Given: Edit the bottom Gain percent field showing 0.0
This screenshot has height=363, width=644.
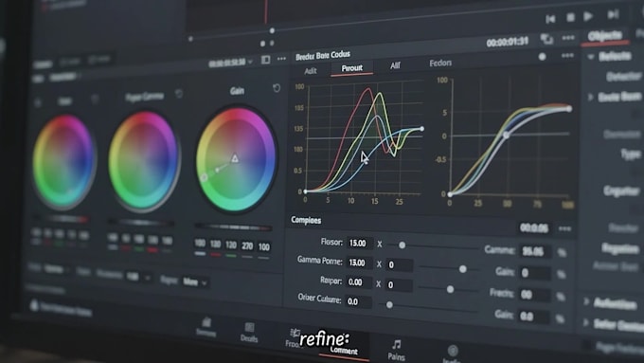Looking at the screenshot, I should 533,317.
